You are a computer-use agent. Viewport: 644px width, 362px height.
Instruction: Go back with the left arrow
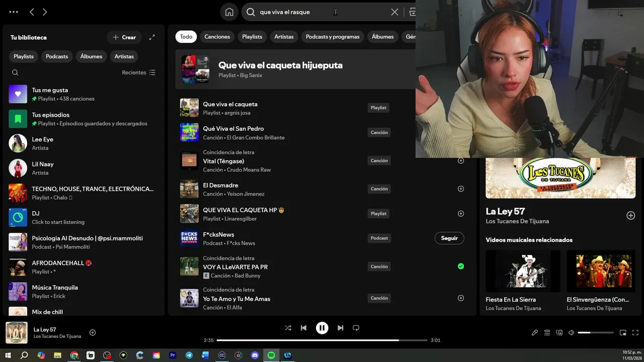click(32, 12)
